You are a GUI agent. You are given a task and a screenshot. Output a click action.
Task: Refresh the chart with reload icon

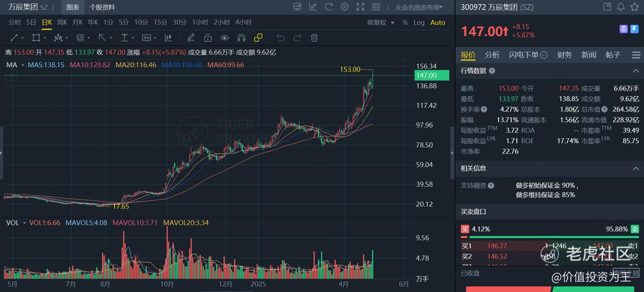click(x=329, y=7)
